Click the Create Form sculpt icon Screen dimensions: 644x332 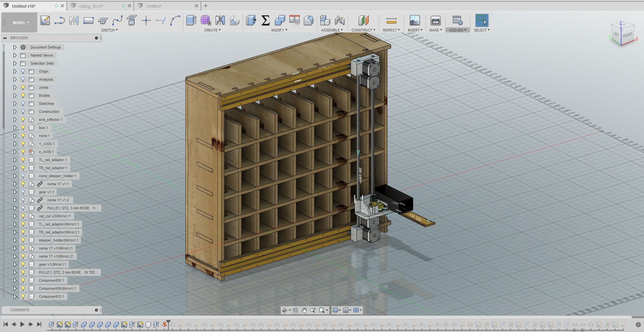point(206,21)
